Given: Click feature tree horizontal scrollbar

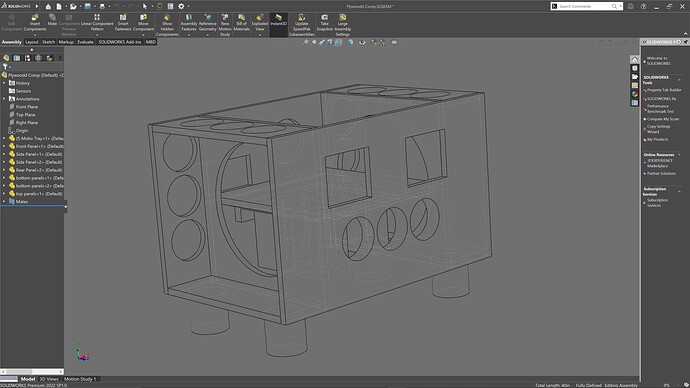Looking at the screenshot, I should tap(32, 372).
